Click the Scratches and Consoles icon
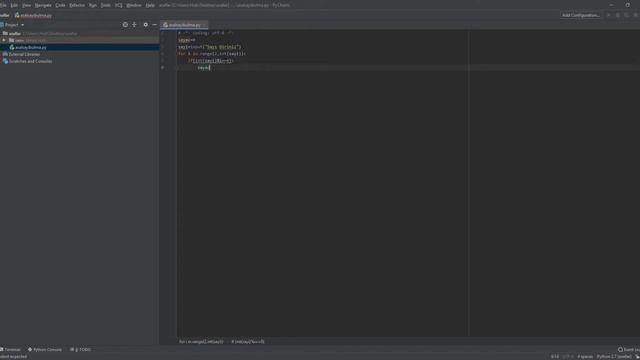 coord(5,61)
